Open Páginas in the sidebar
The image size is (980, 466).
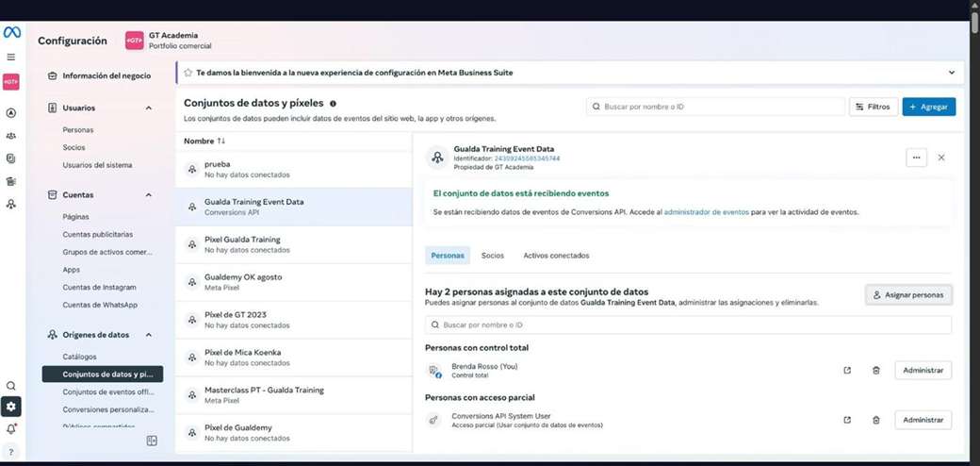[x=75, y=216]
